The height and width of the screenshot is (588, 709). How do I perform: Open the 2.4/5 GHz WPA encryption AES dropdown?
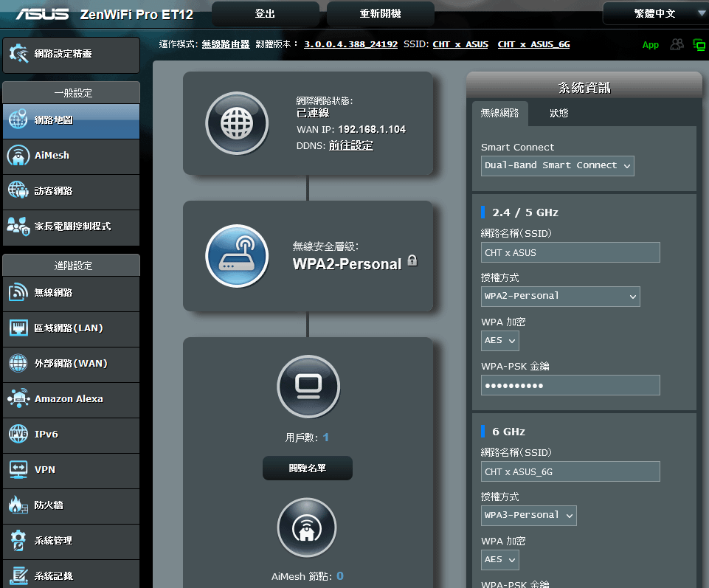[x=499, y=341]
